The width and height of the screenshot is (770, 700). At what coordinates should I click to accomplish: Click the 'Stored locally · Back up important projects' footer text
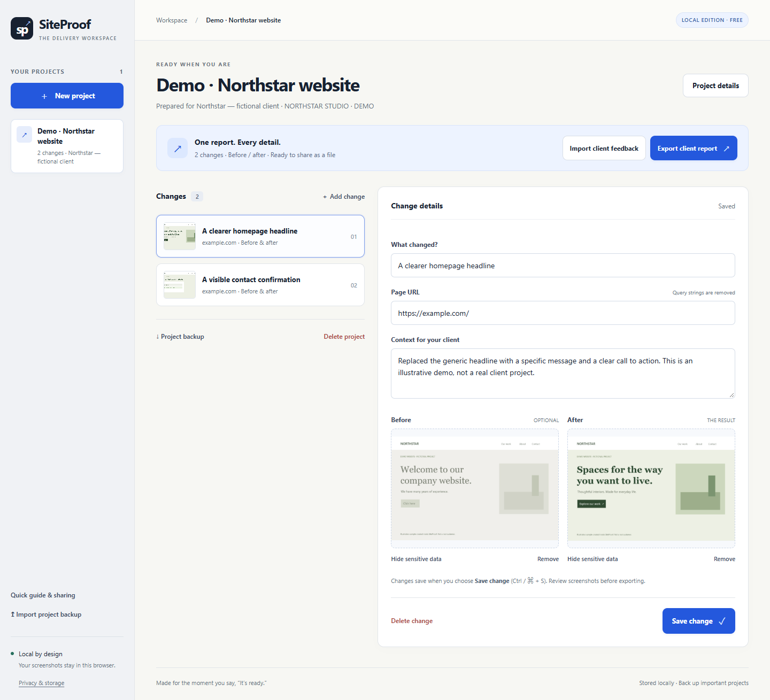(694, 683)
